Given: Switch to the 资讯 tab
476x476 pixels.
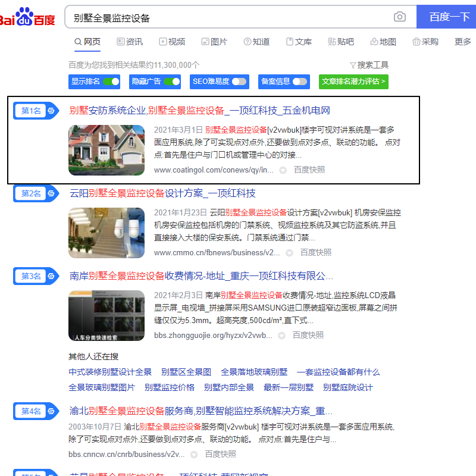Looking at the screenshot, I should click(130, 42).
